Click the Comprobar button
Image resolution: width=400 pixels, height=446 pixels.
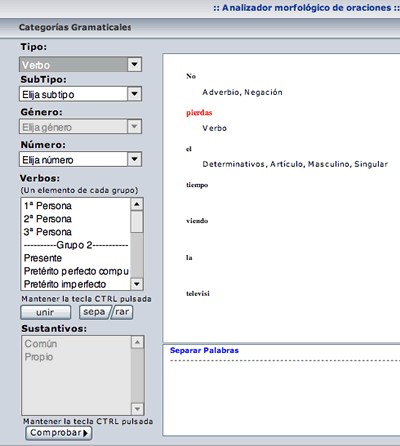pyautogui.click(x=59, y=433)
